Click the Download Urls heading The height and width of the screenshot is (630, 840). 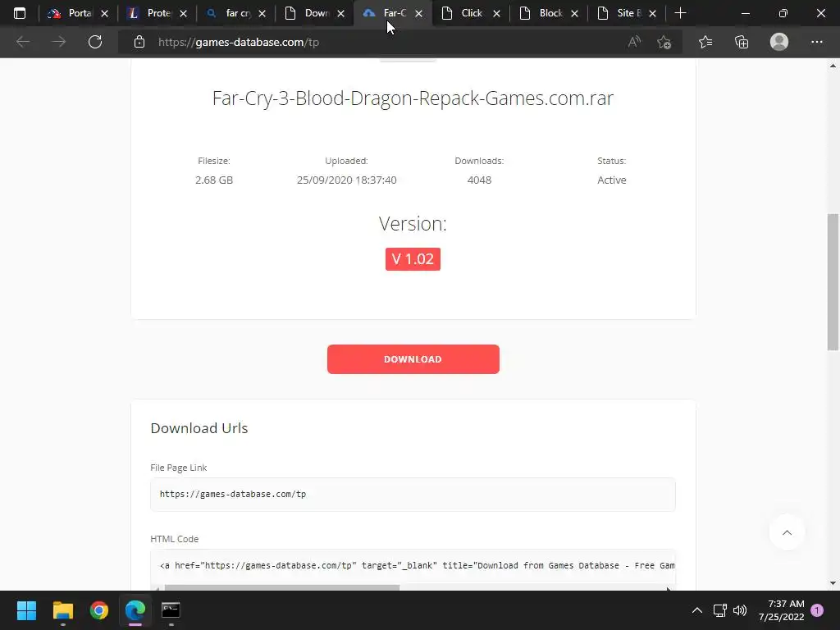point(199,428)
